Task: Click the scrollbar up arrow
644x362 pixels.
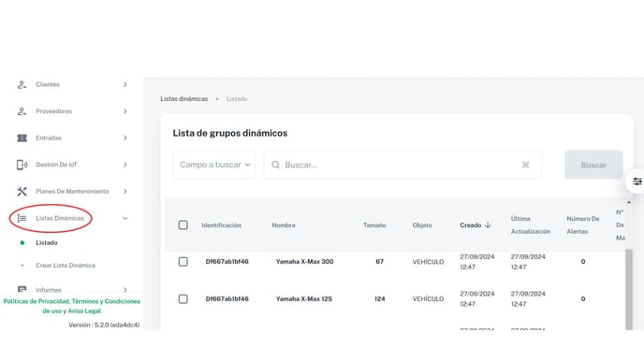Action: 629,202
